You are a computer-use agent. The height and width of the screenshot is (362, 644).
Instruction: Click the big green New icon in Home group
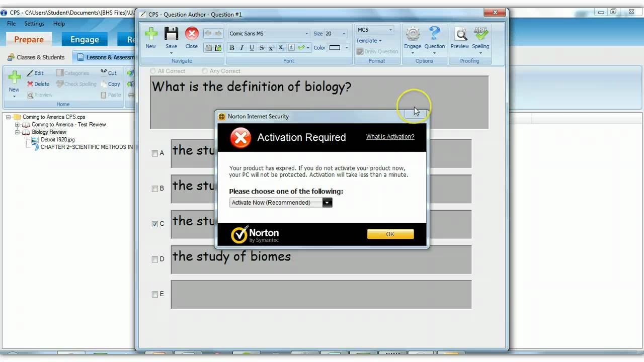coord(14,77)
